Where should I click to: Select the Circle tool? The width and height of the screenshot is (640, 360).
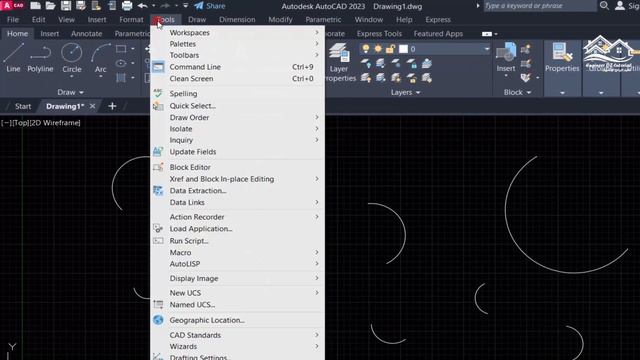71,58
